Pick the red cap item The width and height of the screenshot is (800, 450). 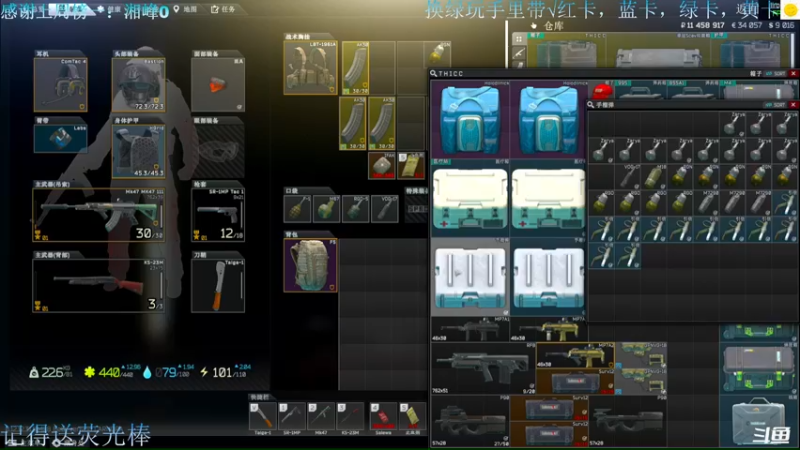602,92
